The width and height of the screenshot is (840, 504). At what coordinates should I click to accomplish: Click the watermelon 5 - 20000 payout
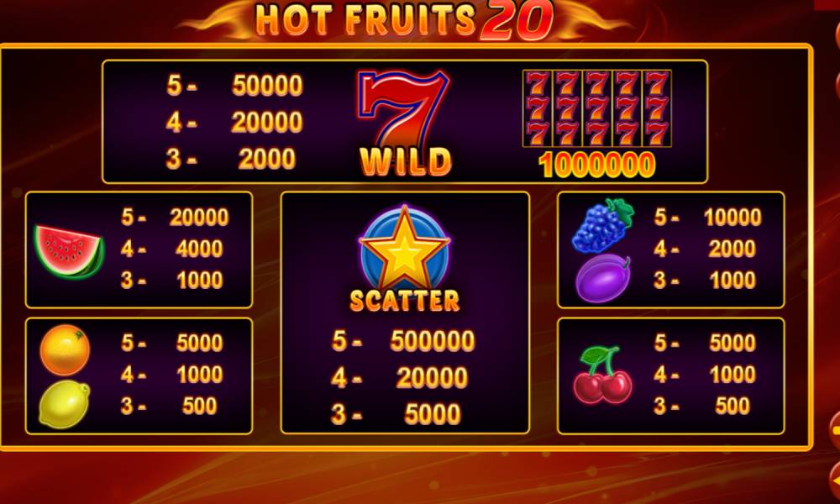coord(175,217)
